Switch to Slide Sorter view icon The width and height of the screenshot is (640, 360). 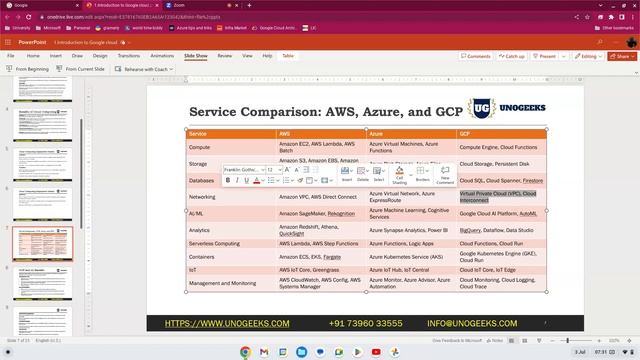525,340
